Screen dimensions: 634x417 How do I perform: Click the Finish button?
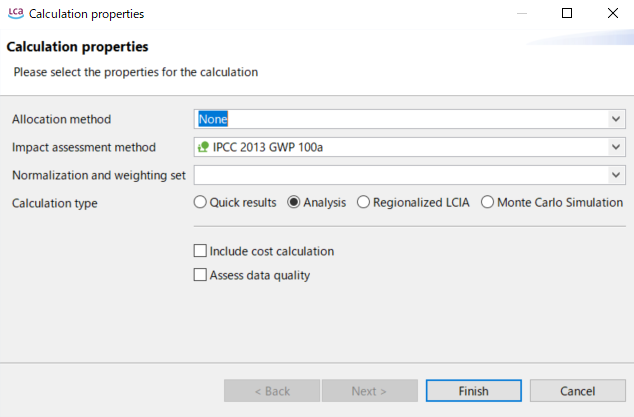[473, 391]
